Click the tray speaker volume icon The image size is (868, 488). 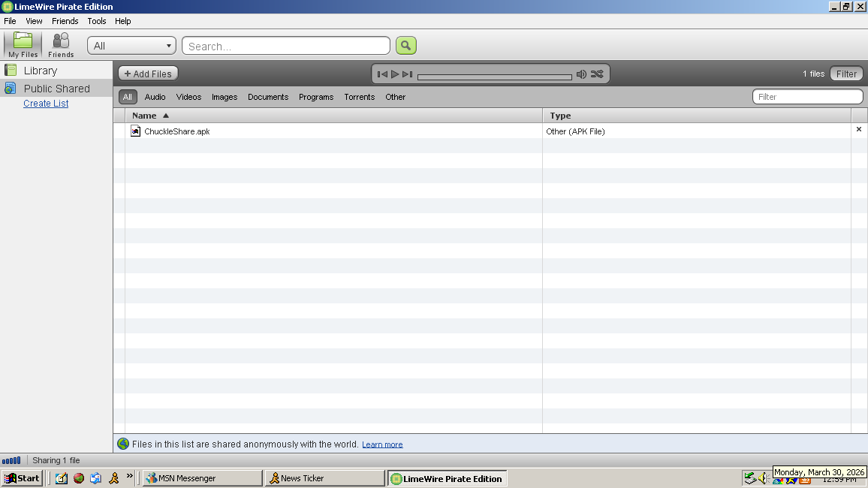pos(764,477)
